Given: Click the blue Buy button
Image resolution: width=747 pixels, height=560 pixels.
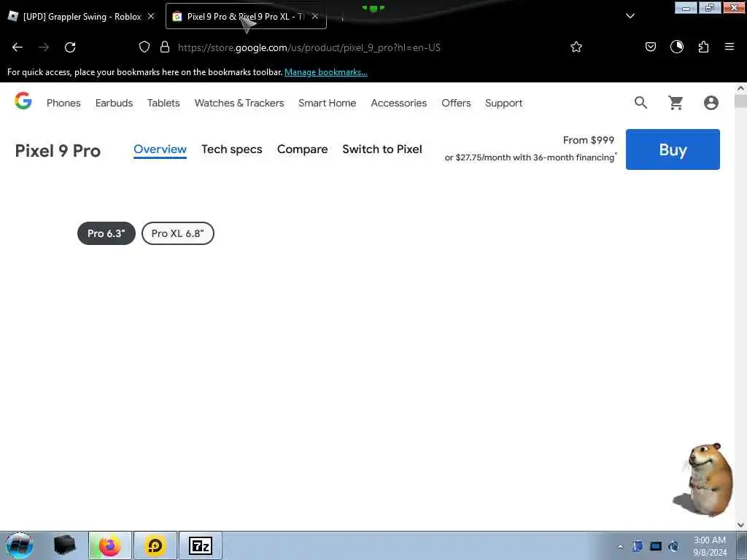Looking at the screenshot, I should [x=673, y=149].
